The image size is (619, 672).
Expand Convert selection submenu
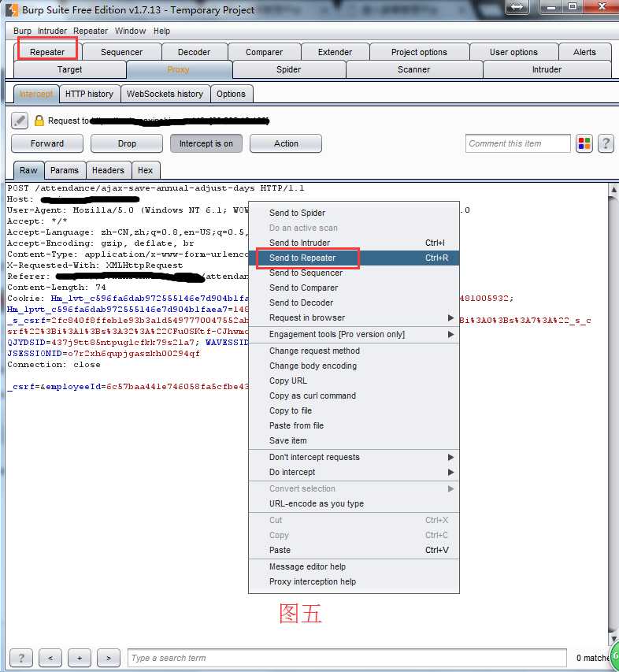click(354, 488)
